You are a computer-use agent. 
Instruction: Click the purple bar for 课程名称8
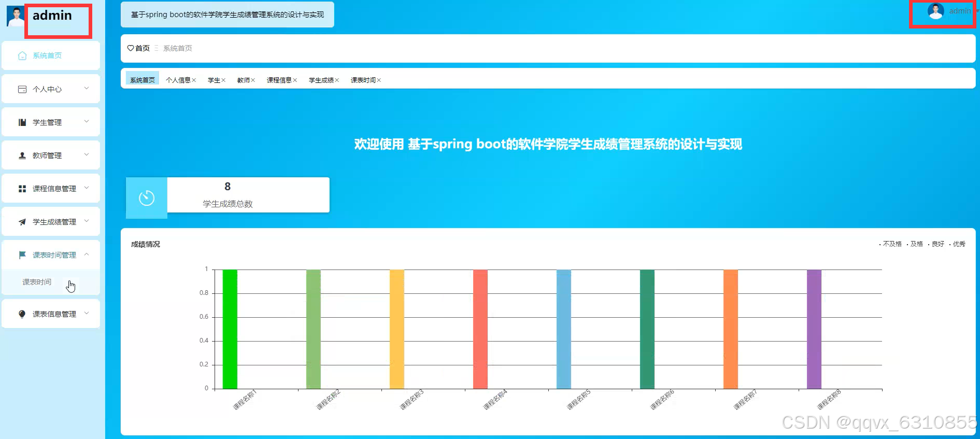click(814, 329)
